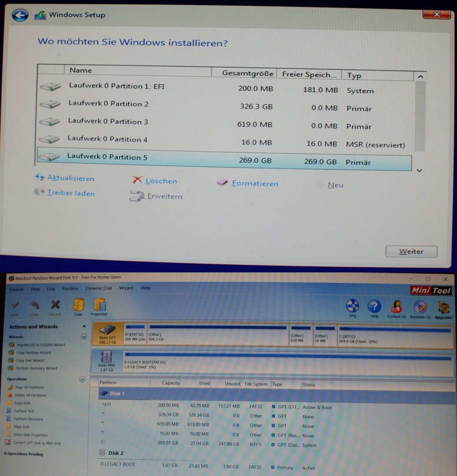Click the Gesamtgröße column header
This screenshot has height=476, width=457.
[x=244, y=73]
